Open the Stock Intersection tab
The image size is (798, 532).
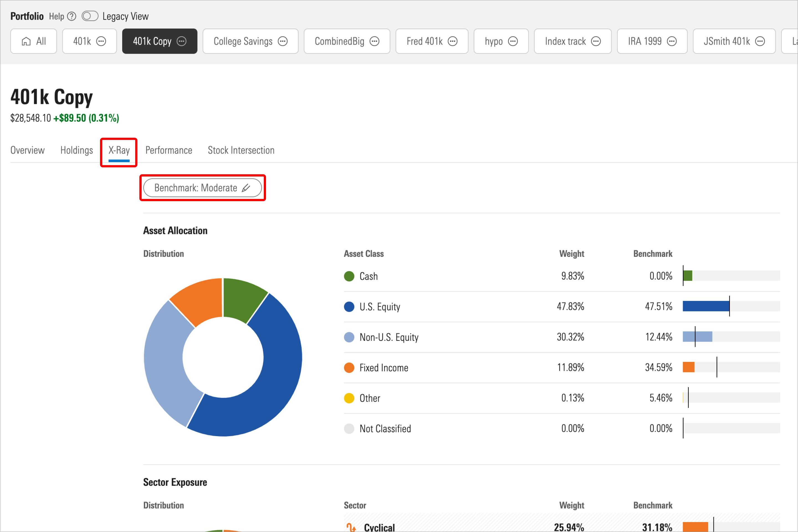pyautogui.click(x=241, y=150)
